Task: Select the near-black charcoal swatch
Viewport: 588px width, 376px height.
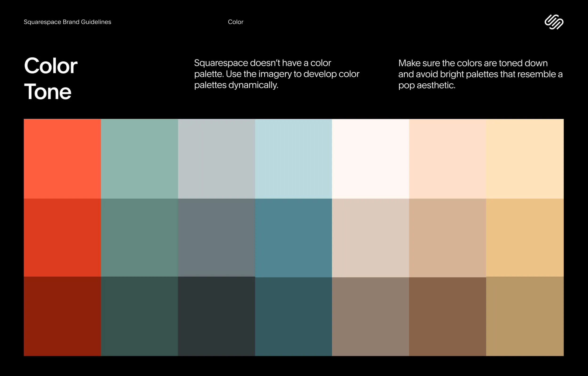Action: (x=216, y=316)
